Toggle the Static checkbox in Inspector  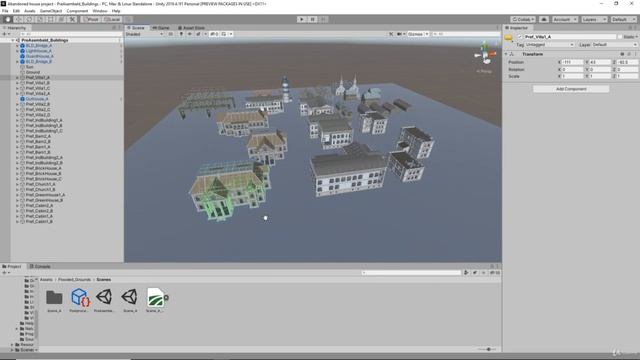(620, 37)
